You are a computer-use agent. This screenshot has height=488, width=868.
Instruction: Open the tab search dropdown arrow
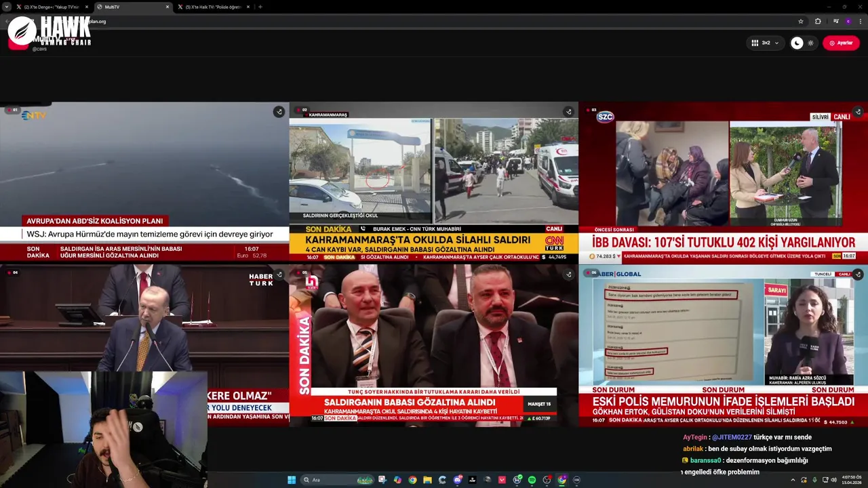[6, 7]
